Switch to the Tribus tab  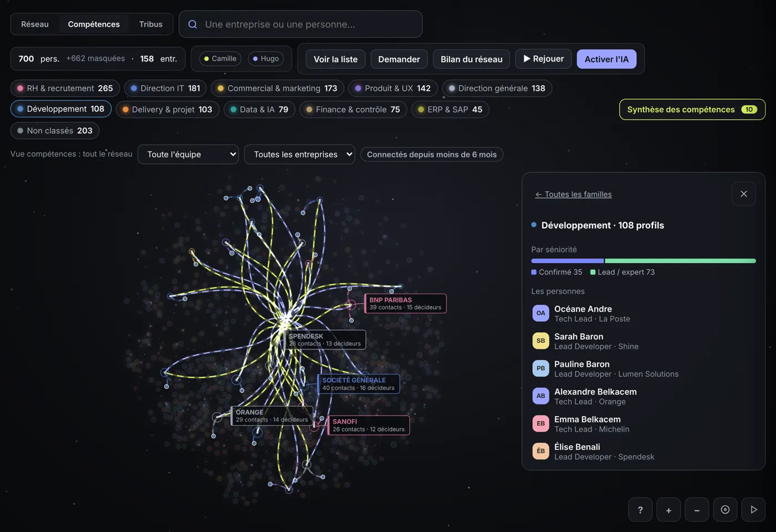[151, 24]
